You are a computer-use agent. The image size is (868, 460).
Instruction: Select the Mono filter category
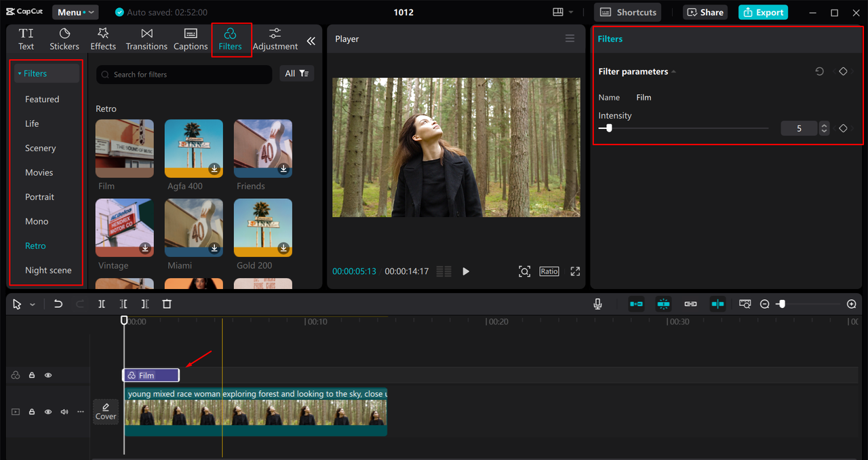pos(37,221)
